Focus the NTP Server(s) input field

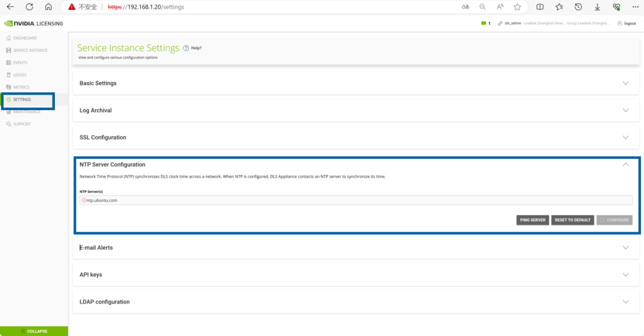pyautogui.click(x=355, y=200)
